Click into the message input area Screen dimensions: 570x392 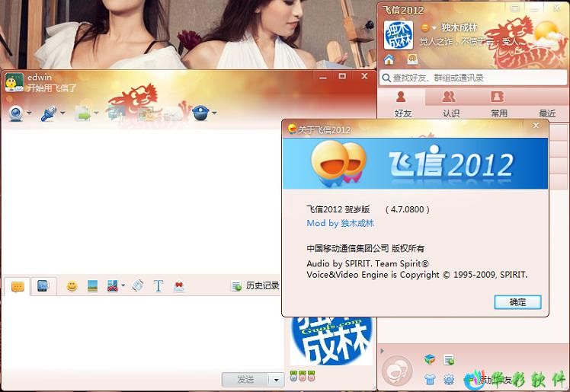(x=142, y=332)
